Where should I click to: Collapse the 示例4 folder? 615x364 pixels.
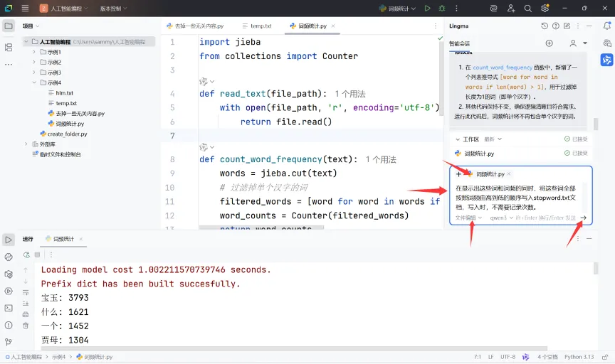pyautogui.click(x=34, y=82)
